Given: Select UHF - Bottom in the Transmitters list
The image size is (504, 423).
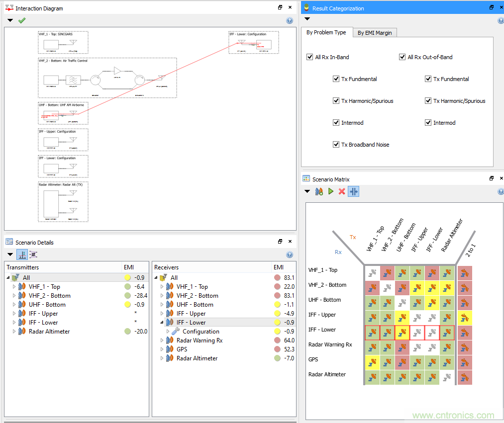Looking at the screenshot, I should [x=47, y=305].
